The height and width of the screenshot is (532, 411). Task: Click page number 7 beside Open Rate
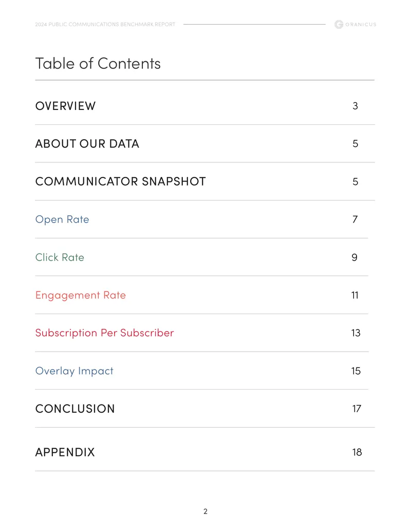(x=355, y=219)
